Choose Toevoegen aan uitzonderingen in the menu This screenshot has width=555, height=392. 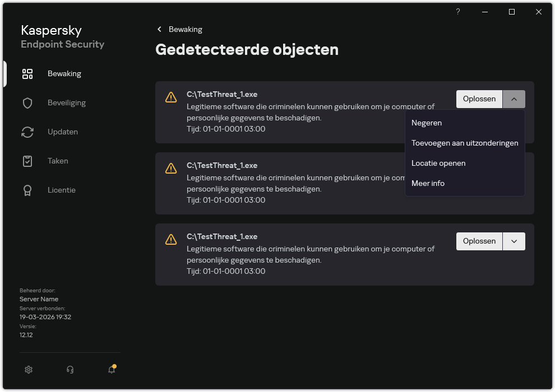(x=465, y=143)
